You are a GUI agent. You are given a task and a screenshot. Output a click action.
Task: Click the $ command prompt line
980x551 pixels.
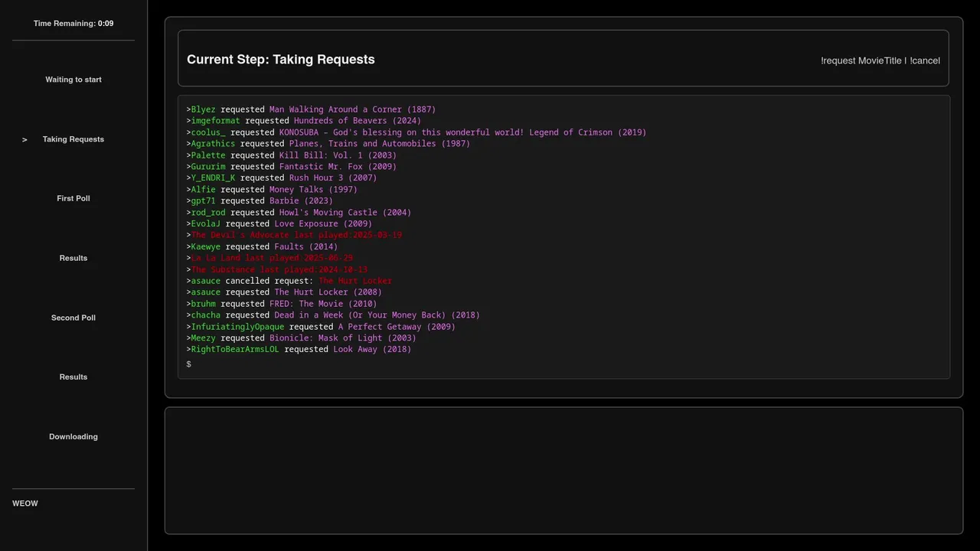(189, 364)
